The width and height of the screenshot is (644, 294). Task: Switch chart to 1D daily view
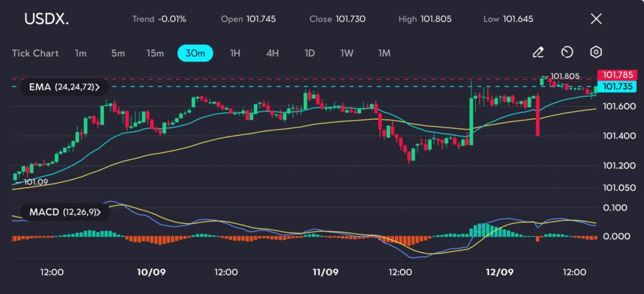click(309, 53)
